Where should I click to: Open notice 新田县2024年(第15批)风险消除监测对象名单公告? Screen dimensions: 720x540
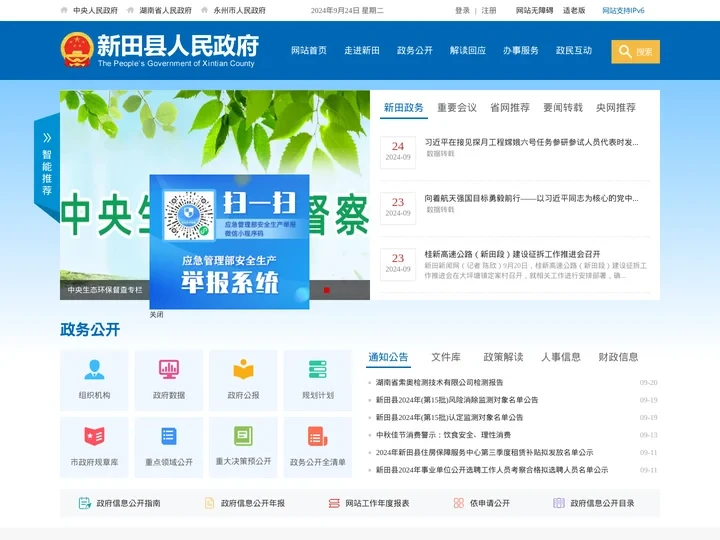tap(457, 400)
